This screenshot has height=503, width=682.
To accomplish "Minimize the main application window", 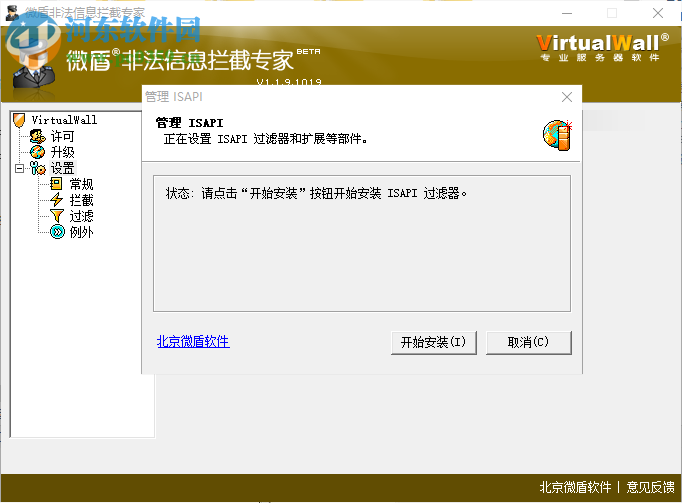I will tap(567, 13).
